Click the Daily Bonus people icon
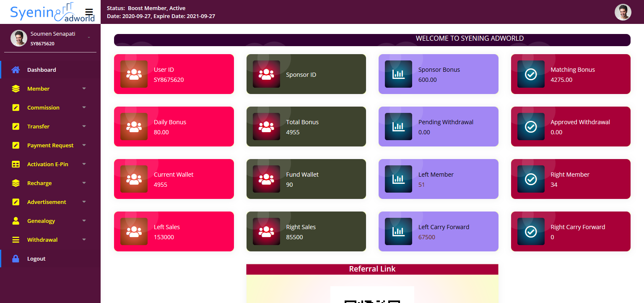This screenshot has height=303, width=644. [x=134, y=127]
